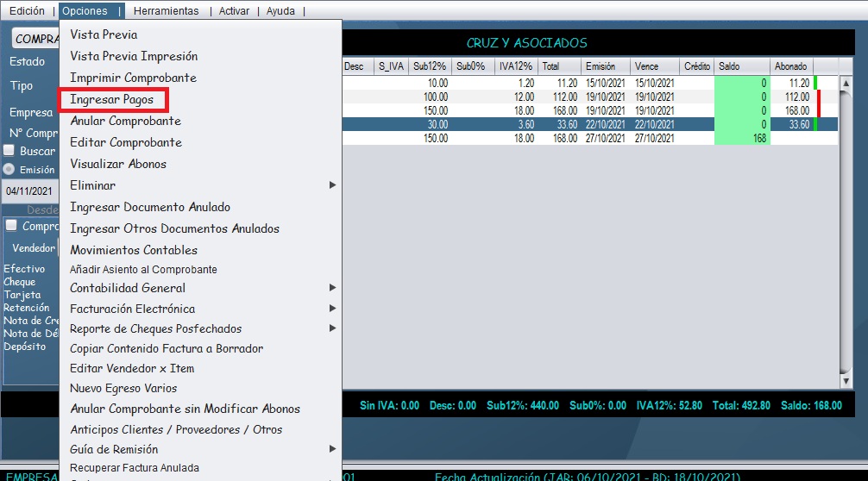Image resolution: width=868 pixels, height=481 pixels.
Task: Expand the Eliminar submenu
Action: pos(202,185)
